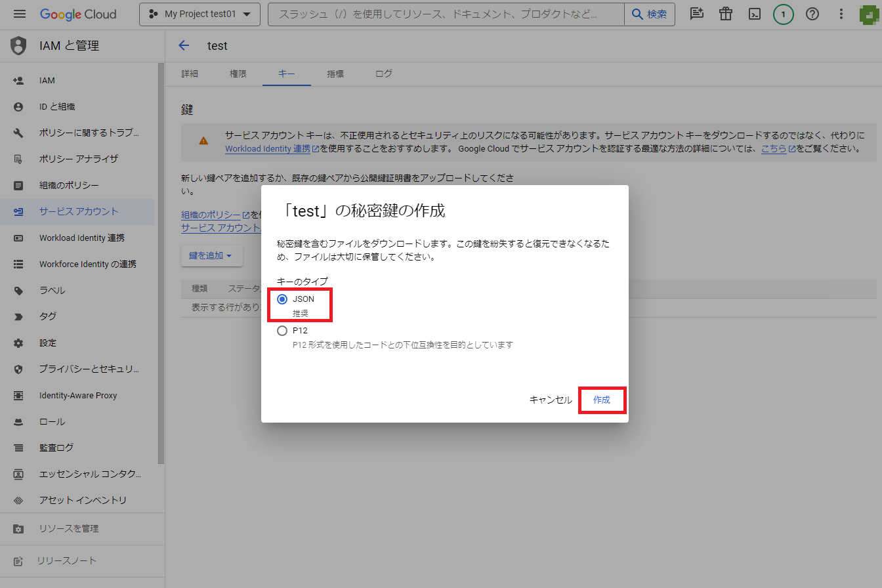Open the help question mark icon
Viewport: 882px width, 588px height.
coord(812,14)
